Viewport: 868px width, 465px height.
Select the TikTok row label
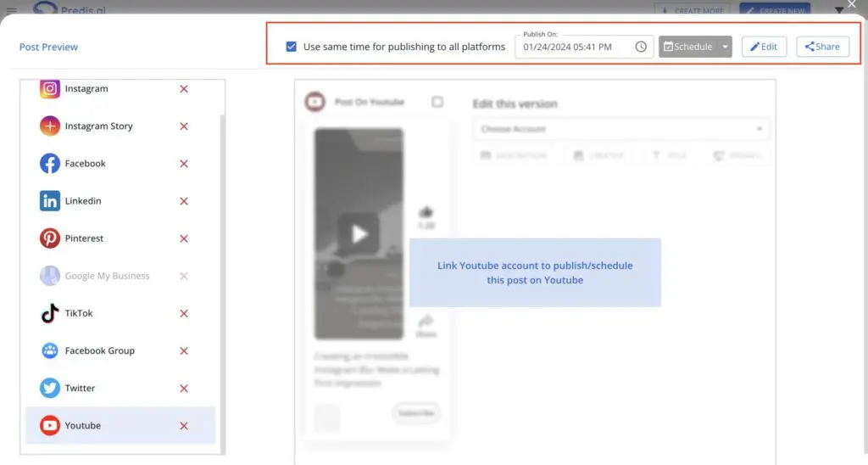79,313
